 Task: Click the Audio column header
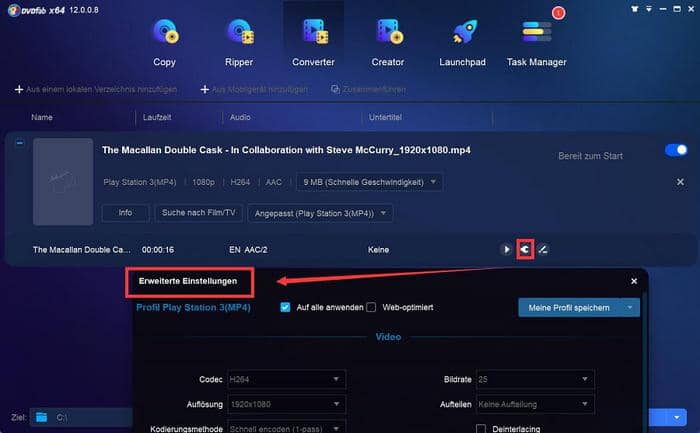(x=240, y=117)
